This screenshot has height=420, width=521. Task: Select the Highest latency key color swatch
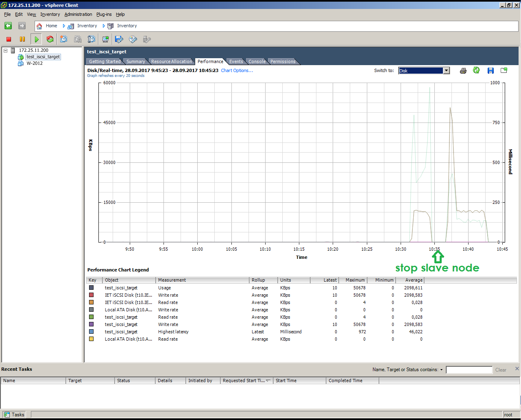[x=91, y=332]
